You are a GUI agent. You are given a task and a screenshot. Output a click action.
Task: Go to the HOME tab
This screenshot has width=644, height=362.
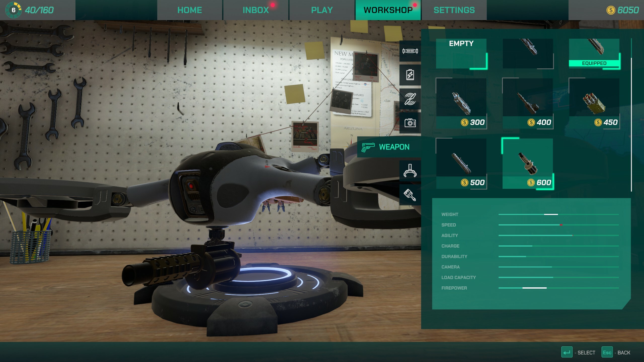click(190, 10)
